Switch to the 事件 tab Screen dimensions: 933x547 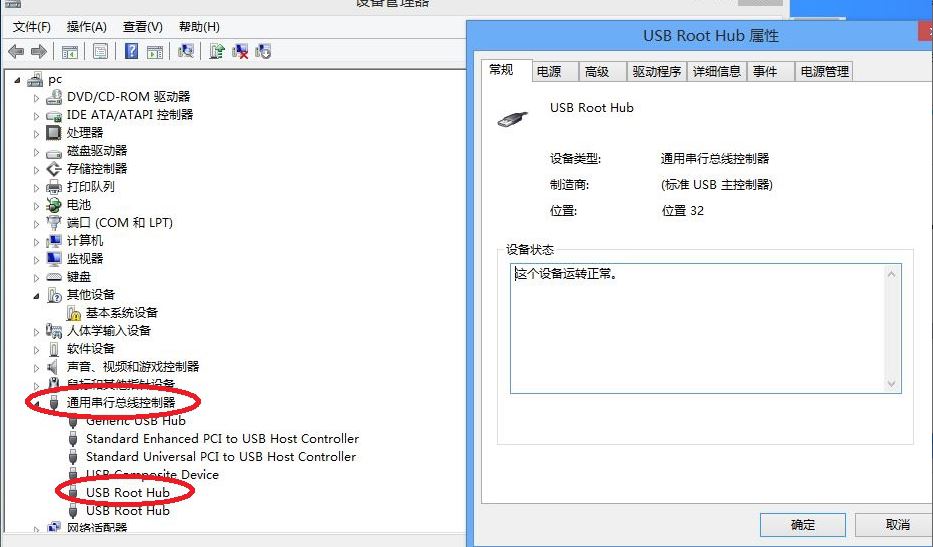pos(771,72)
